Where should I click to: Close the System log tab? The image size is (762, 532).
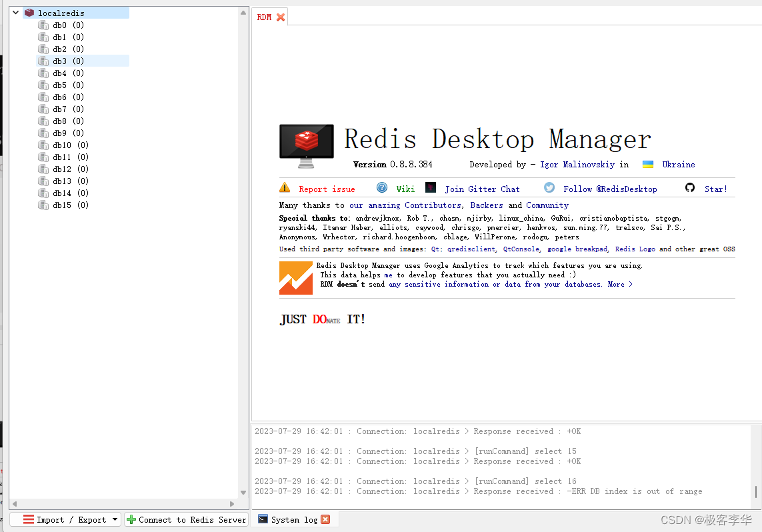tap(325, 519)
